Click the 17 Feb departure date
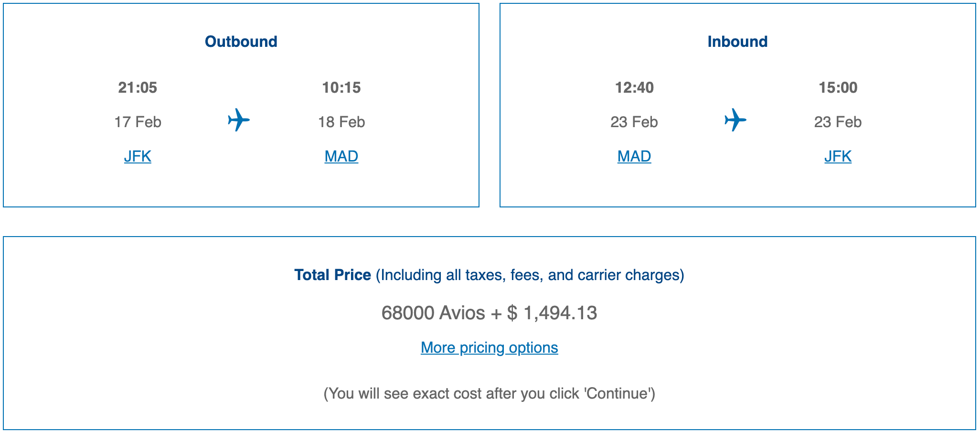 click(138, 122)
